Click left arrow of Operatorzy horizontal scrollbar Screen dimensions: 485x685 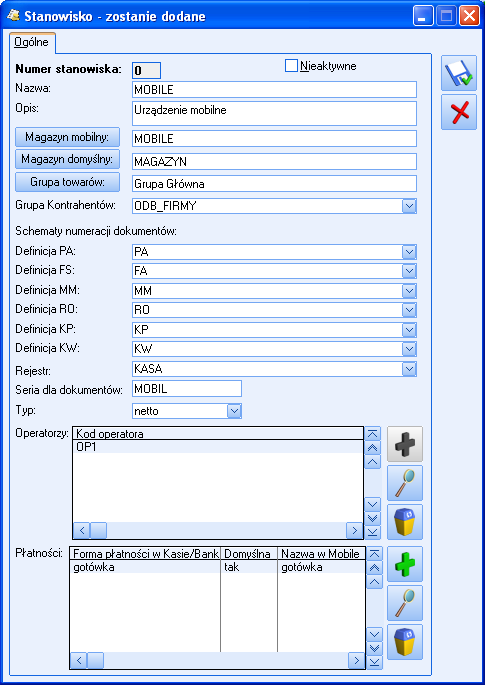[81, 530]
